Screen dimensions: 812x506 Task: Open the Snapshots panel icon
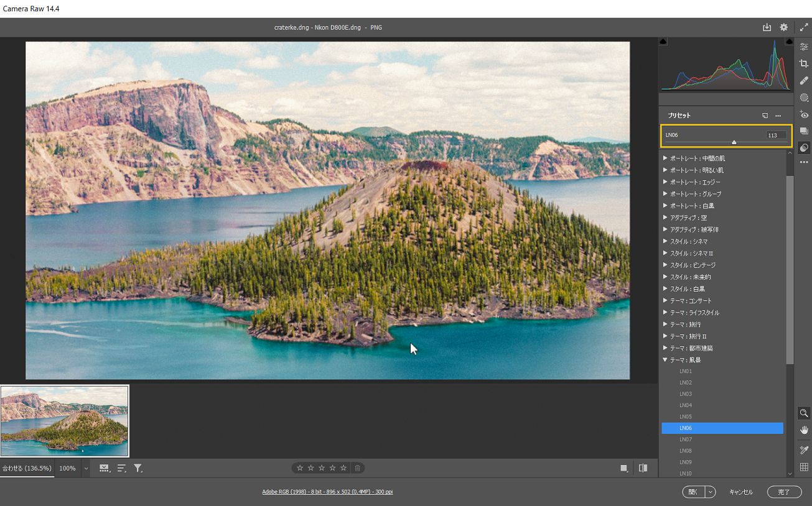point(804,131)
